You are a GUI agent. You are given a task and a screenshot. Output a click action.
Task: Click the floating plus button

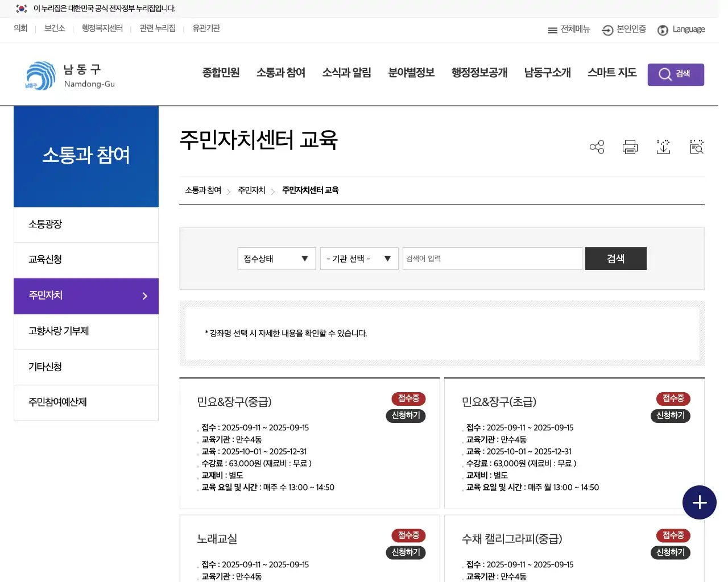[x=699, y=502]
